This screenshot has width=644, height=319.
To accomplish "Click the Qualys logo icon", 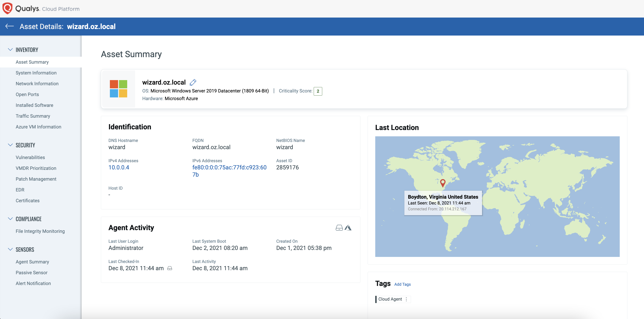I will point(7,8).
